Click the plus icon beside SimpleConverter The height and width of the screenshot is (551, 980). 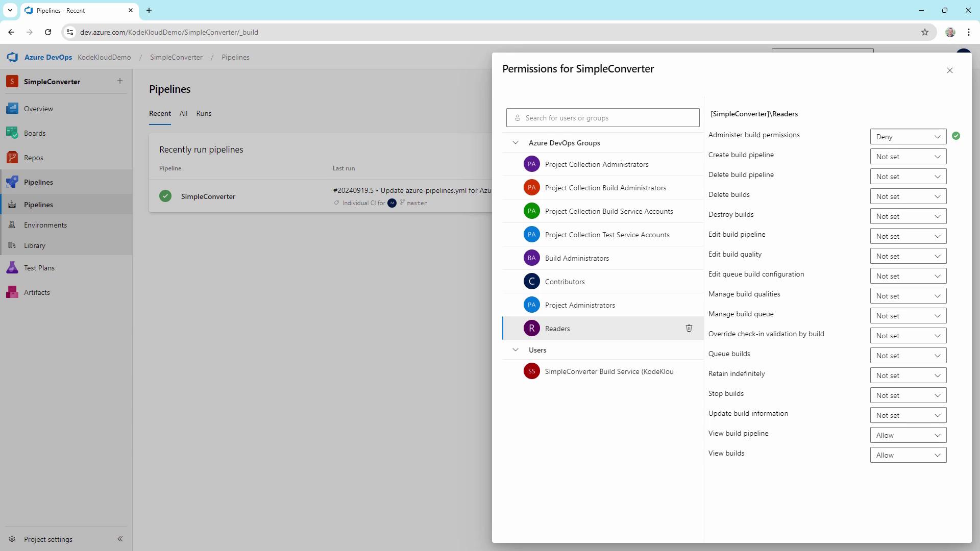[x=120, y=81]
